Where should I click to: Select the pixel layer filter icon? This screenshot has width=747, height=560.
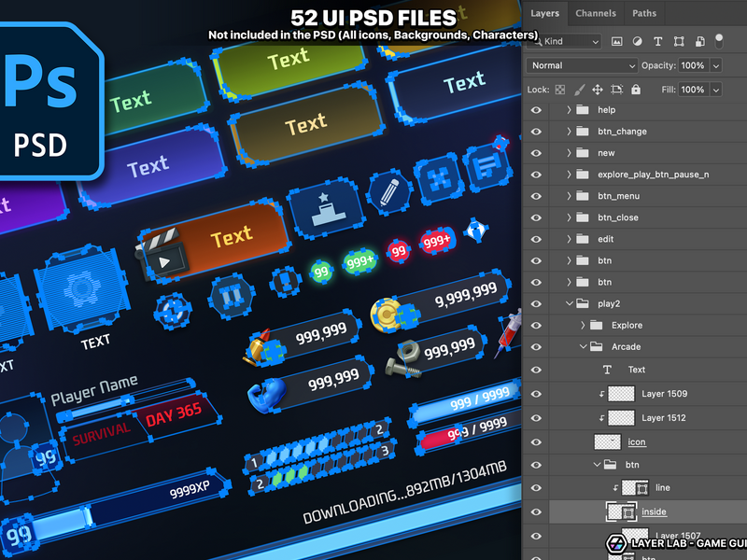(x=616, y=41)
